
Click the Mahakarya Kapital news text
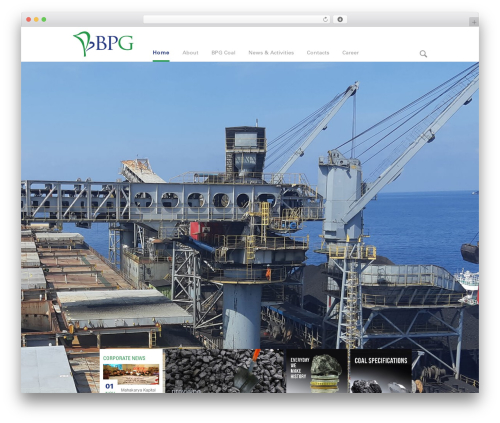138,390
